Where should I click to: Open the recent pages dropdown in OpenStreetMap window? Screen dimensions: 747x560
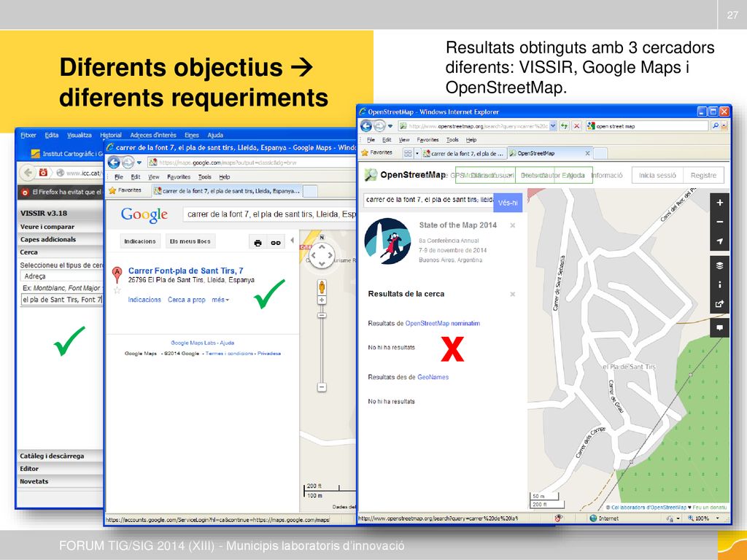pyautogui.click(x=390, y=126)
